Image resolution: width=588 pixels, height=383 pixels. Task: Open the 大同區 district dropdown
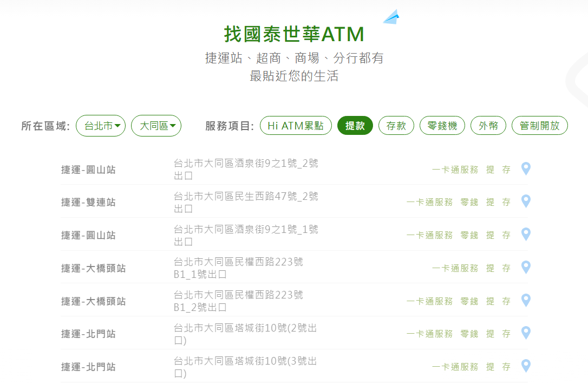tap(156, 126)
